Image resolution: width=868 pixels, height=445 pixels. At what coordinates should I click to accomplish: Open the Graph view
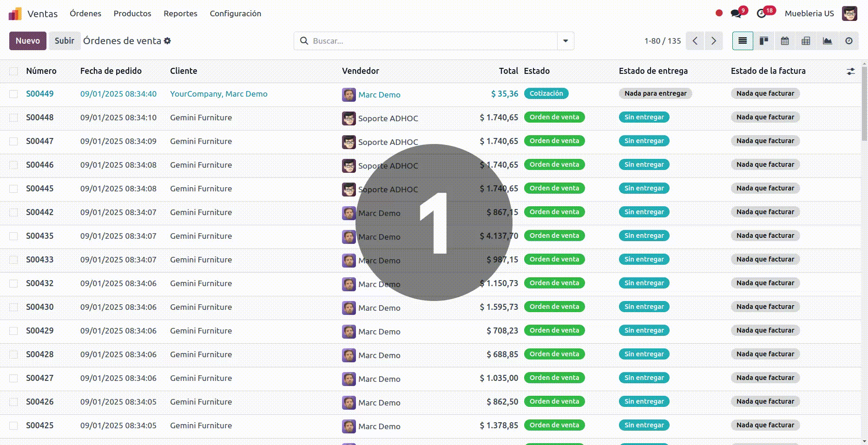pyautogui.click(x=827, y=41)
